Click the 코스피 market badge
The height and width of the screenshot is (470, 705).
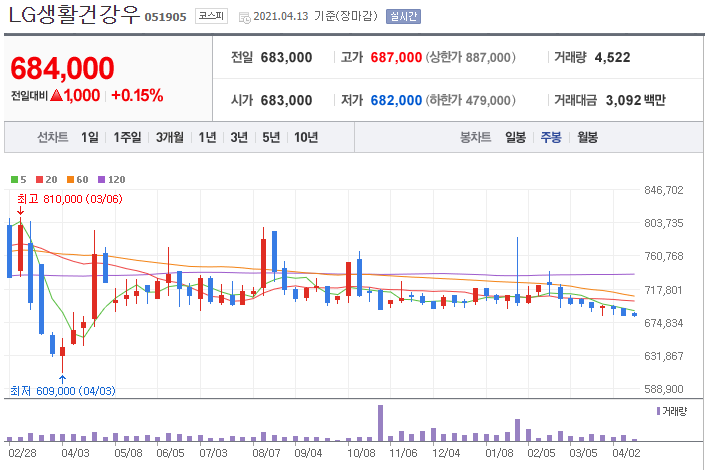coord(211,16)
